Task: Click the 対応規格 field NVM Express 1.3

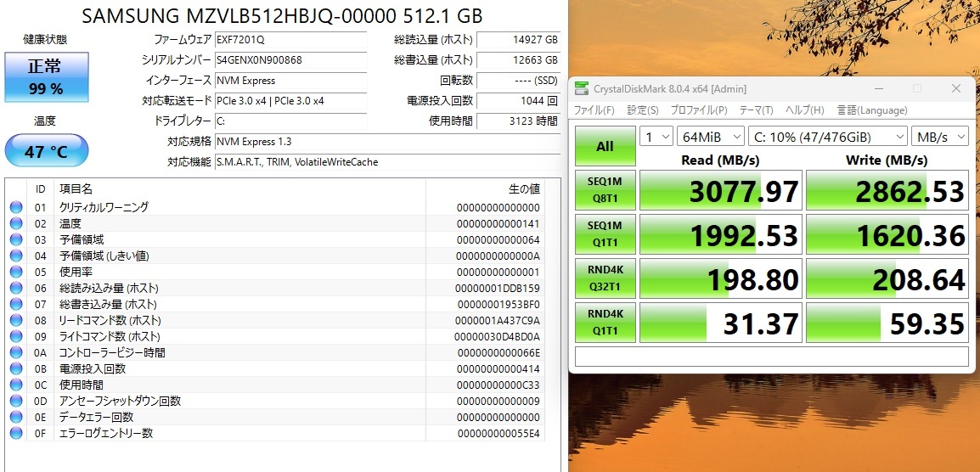Action: 387,141
